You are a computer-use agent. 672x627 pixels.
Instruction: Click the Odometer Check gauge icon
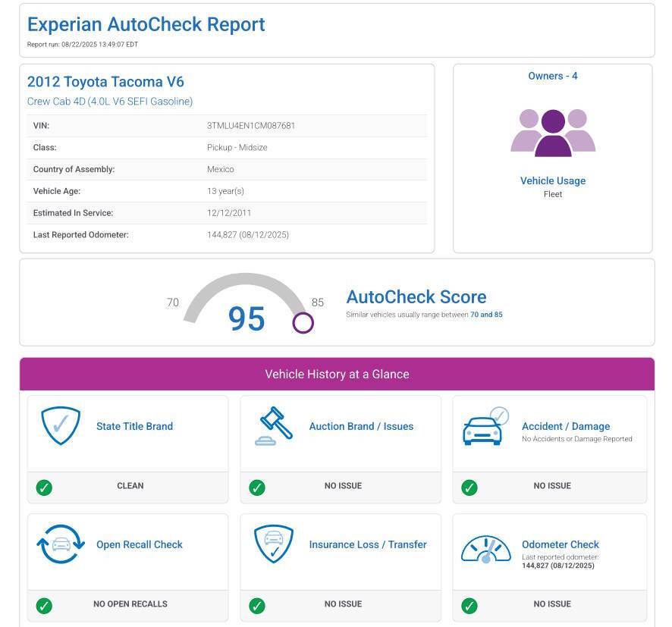(486, 550)
